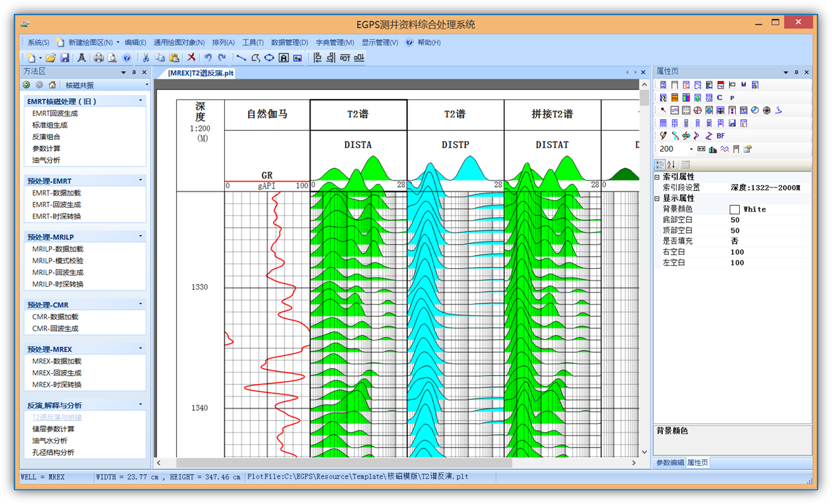Click the horizontal scrollbar thumb of the plot
This screenshot has width=832, height=504.
point(344,463)
